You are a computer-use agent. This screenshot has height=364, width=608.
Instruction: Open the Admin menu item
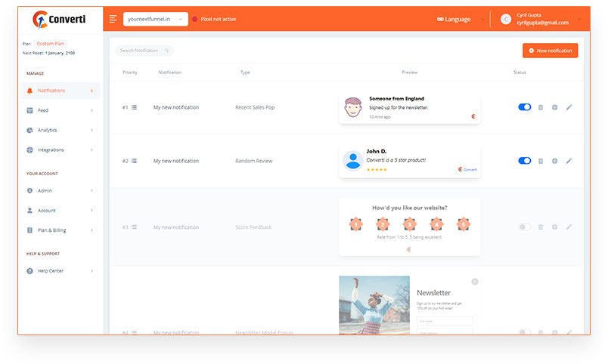[x=60, y=190]
